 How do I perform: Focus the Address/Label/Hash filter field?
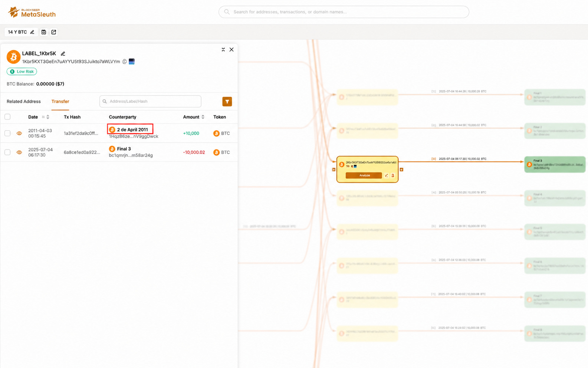150,102
